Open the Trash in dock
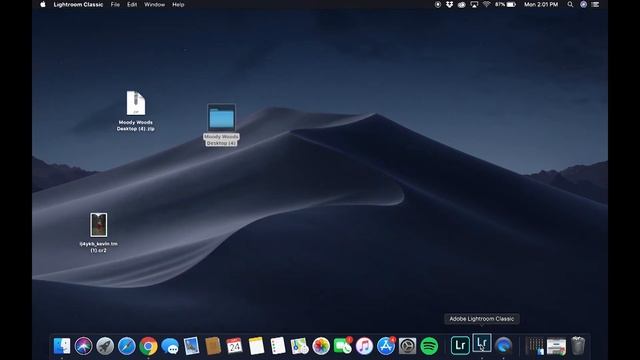The width and height of the screenshot is (640, 360). 578,346
